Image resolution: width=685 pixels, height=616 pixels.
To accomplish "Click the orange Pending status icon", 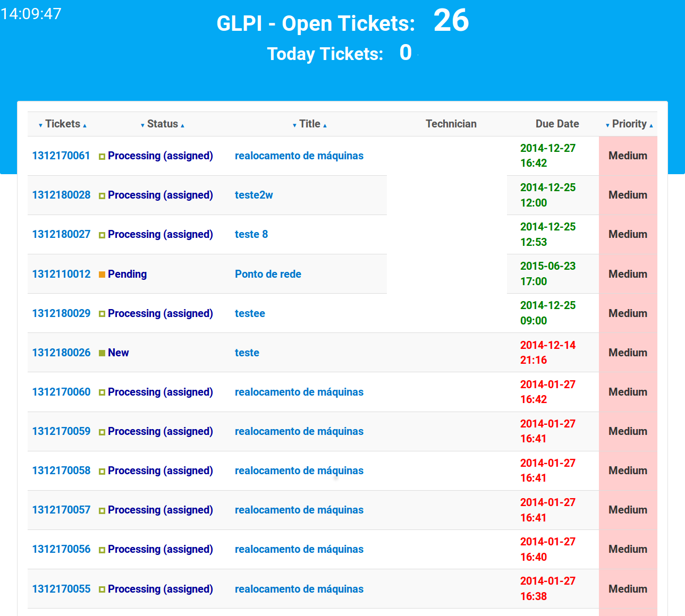I will (102, 275).
